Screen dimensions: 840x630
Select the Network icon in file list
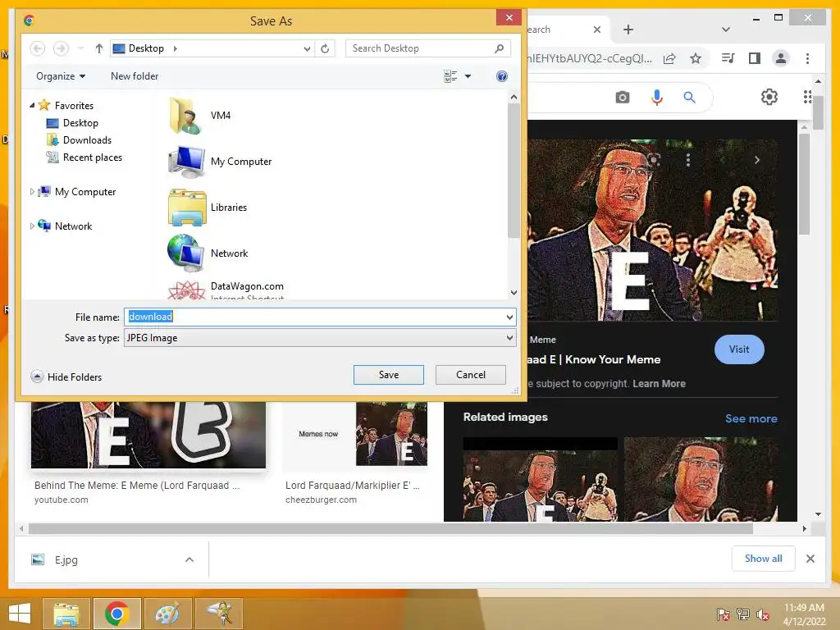coord(185,253)
